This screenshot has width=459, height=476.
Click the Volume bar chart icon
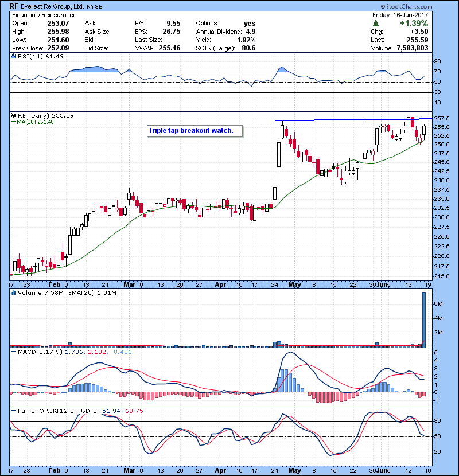tap(13, 292)
